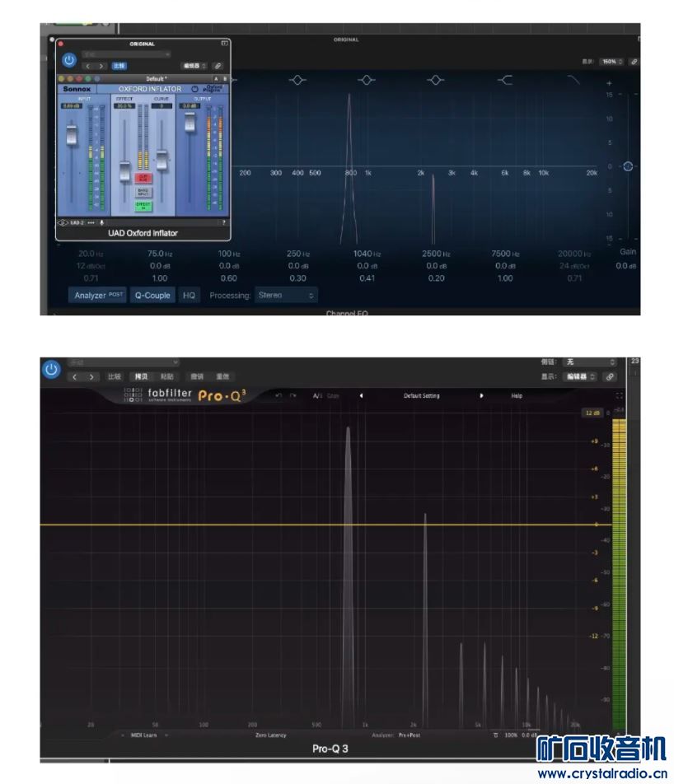Click the window expand icon top-right of Inflator
The image size is (674, 784).
click(225, 44)
